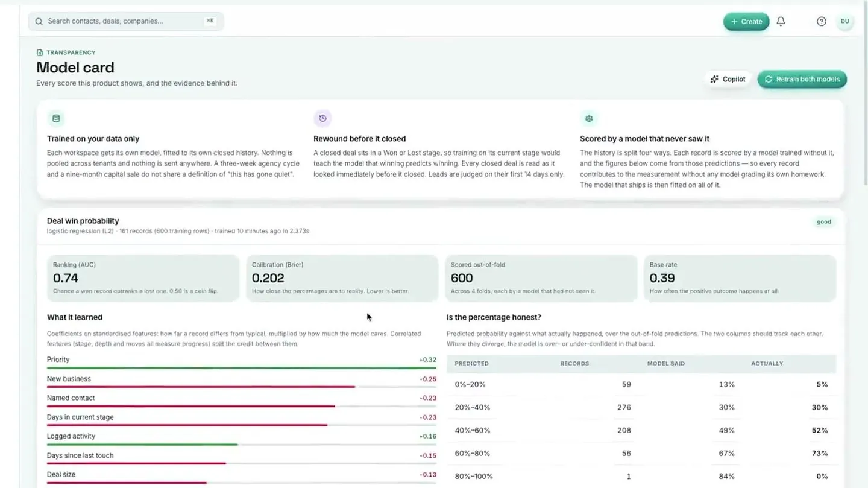Focus the search contacts, deals, companies field
Image resolution: width=868 pixels, height=488 pixels.
click(126, 21)
